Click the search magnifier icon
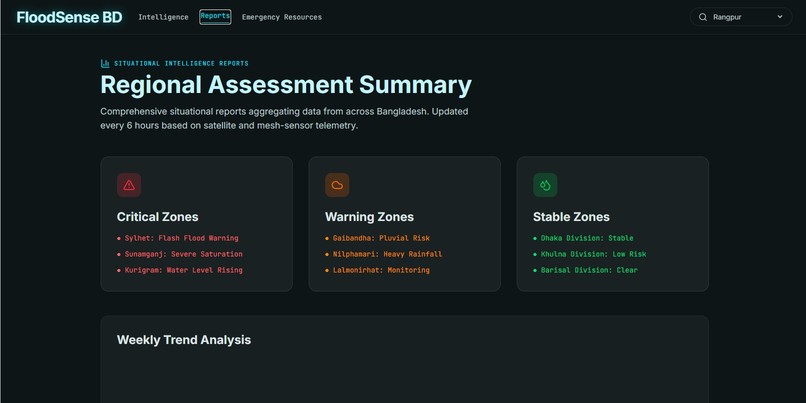This screenshot has width=806, height=403. [703, 17]
